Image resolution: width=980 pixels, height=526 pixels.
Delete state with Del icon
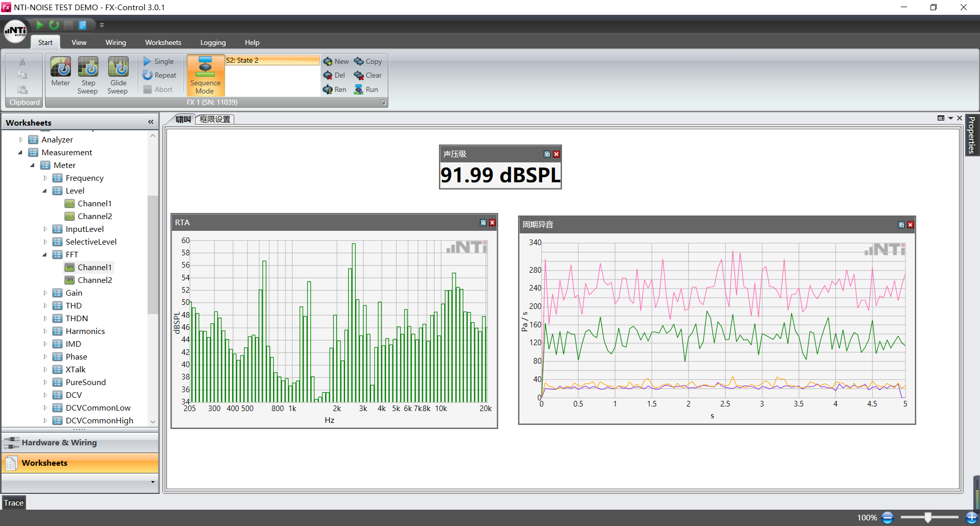(328, 75)
